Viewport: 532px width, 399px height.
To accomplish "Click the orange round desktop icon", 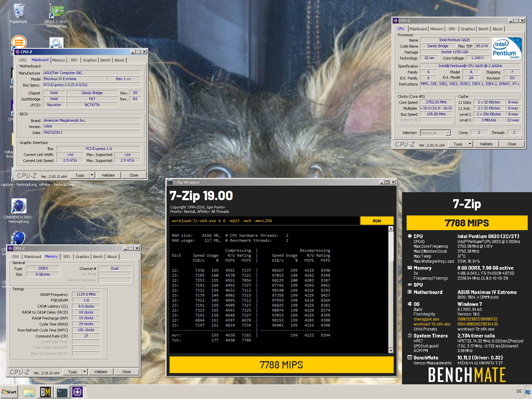I will pyautogui.click(x=19, y=43).
